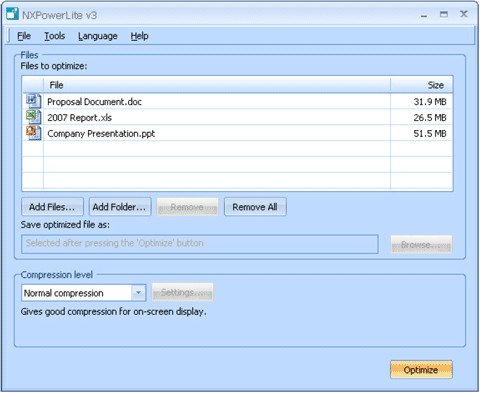Click the Remove All button
The image size is (480, 393).
[x=255, y=207]
